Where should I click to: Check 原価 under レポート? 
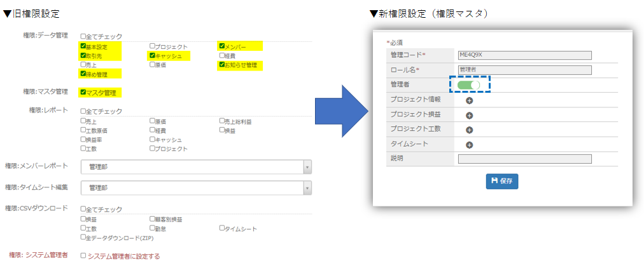pos(152,121)
